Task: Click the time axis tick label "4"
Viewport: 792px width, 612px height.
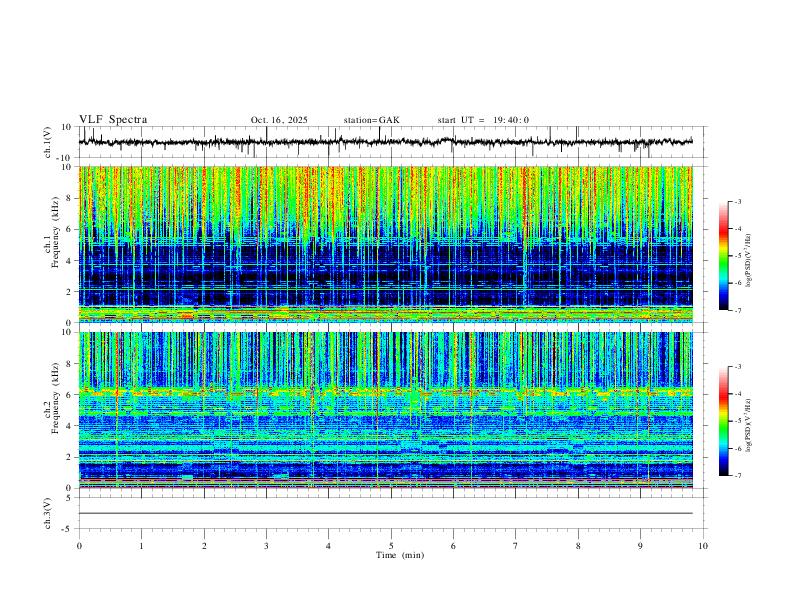Action: coord(328,546)
